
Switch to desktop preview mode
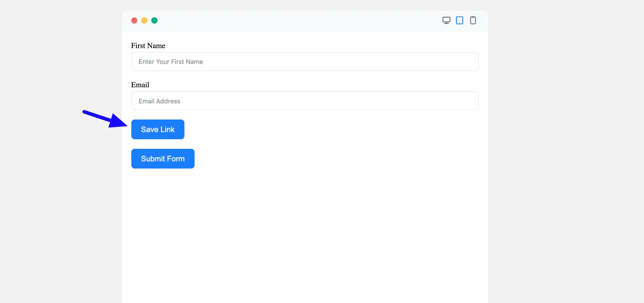coord(446,20)
